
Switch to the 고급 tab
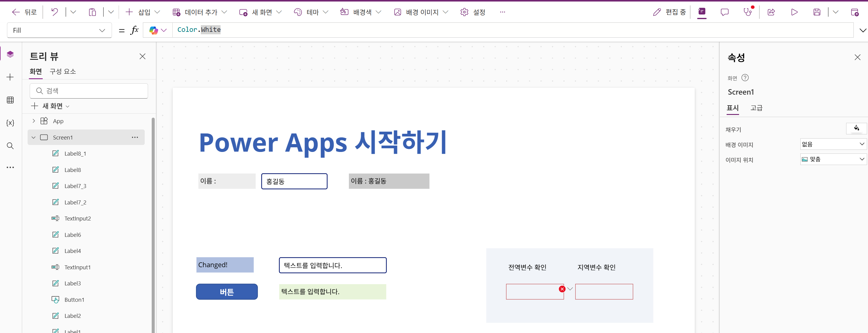click(x=756, y=108)
